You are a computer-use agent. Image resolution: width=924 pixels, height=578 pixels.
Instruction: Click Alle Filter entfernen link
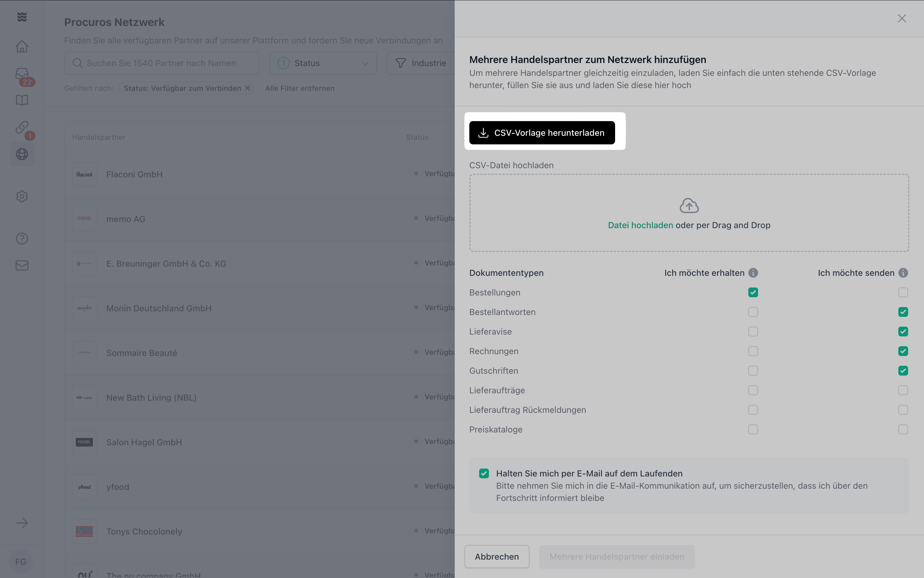coord(300,88)
